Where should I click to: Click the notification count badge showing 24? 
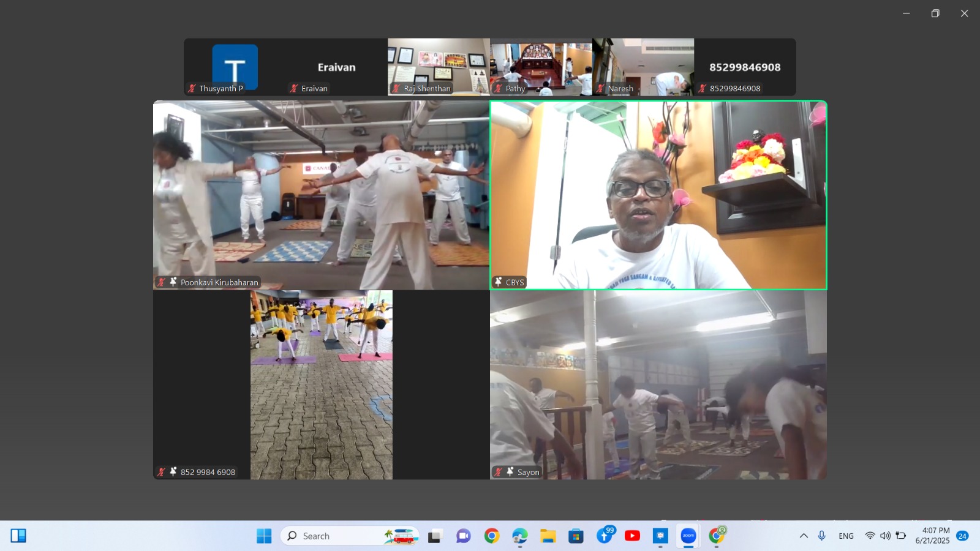pos(962,536)
